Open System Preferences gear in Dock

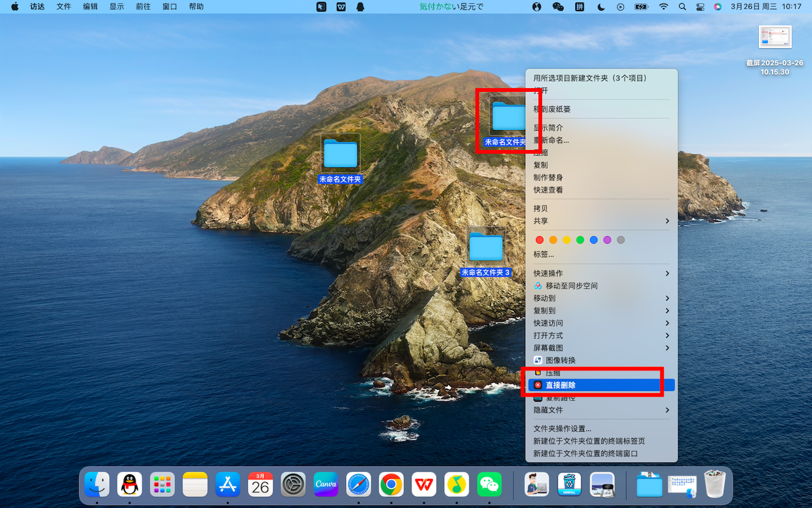coord(293,484)
